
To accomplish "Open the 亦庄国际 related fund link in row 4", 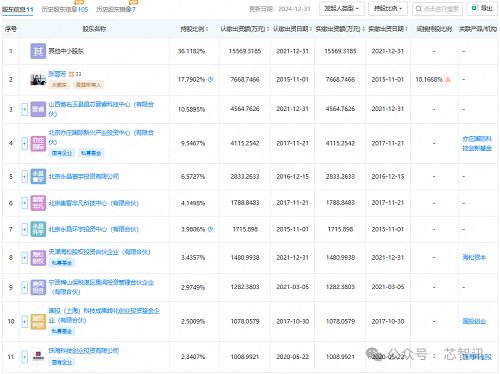I will 477,143.
